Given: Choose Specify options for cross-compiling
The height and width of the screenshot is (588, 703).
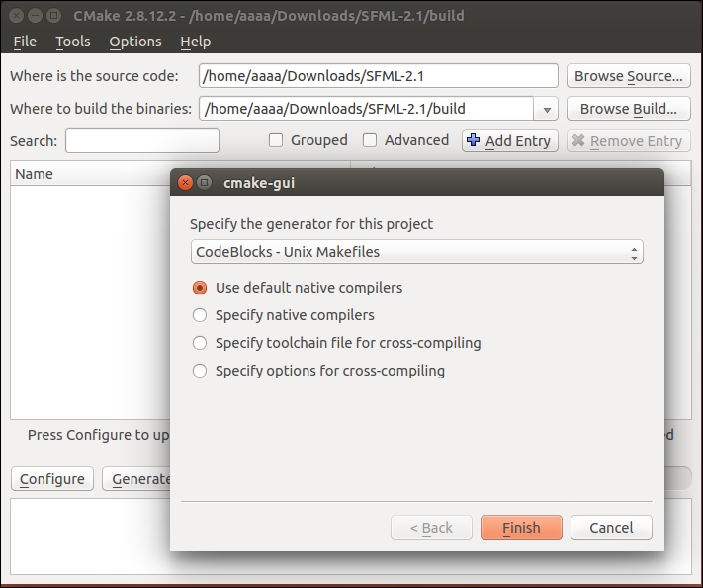Looking at the screenshot, I should (x=200, y=371).
